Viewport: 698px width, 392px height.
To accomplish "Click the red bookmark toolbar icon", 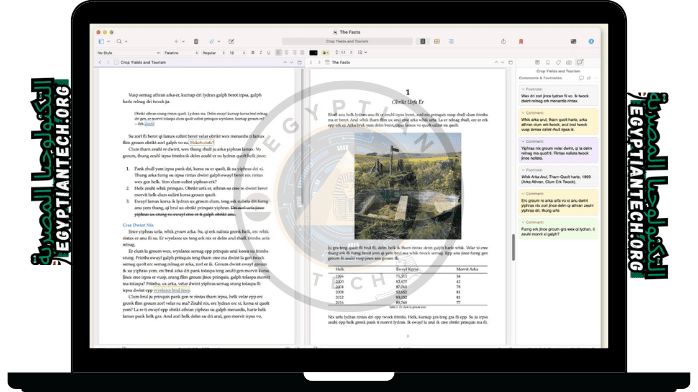I will (520, 41).
